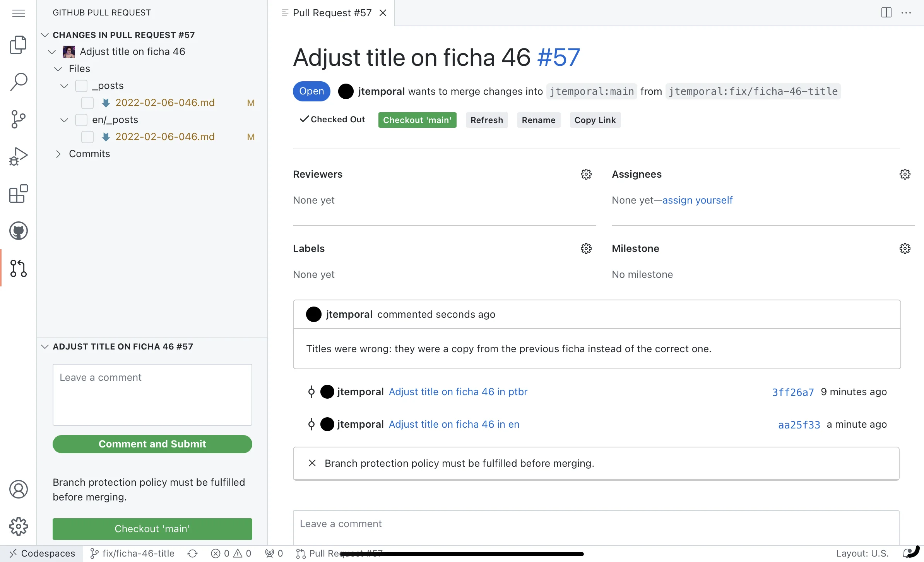Collapse the ADJUST TITLE ON FICHA 46 #57 section
The height and width of the screenshot is (562, 924).
pyautogui.click(x=44, y=346)
